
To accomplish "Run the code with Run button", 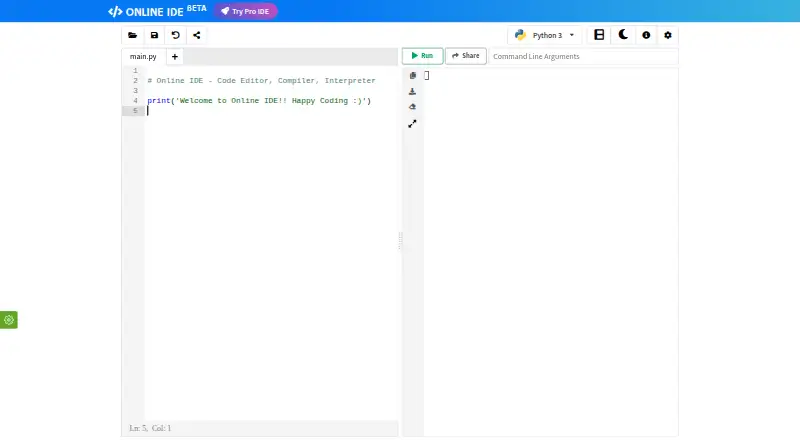I will point(422,56).
